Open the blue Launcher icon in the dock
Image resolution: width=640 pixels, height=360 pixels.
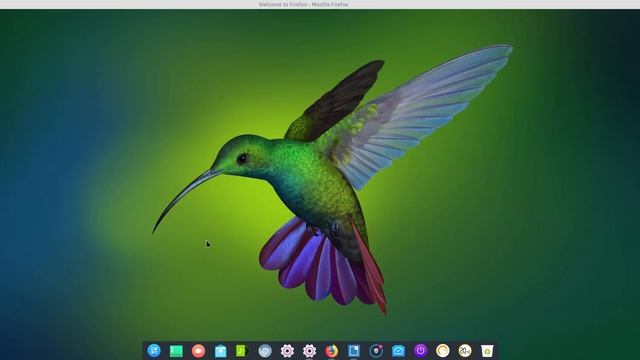tap(154, 351)
